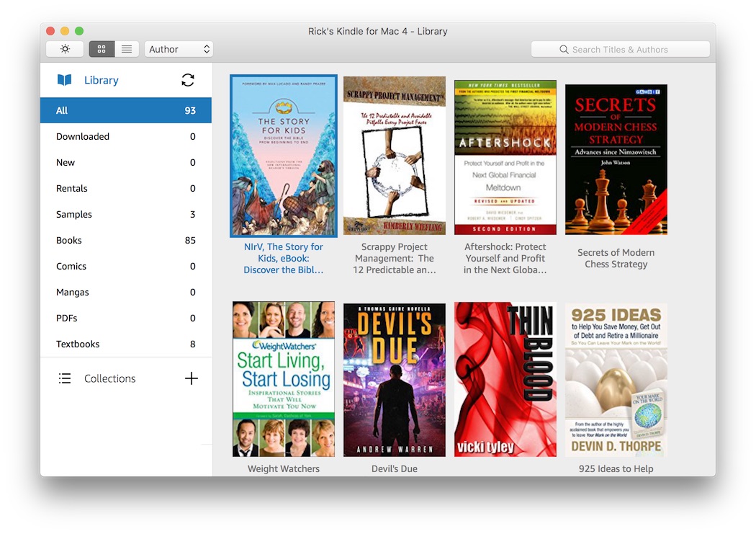Open Secrets of Modern Chess Strategy cover
This screenshot has height=534, width=756.
[x=616, y=160]
